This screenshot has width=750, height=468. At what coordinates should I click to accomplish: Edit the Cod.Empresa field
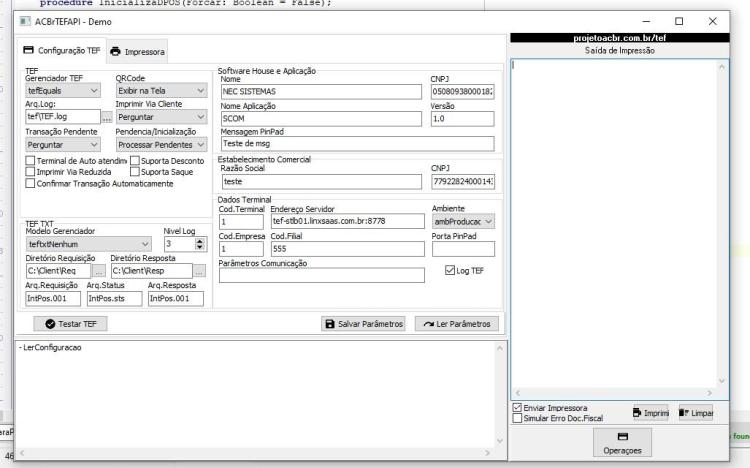pyautogui.click(x=241, y=249)
